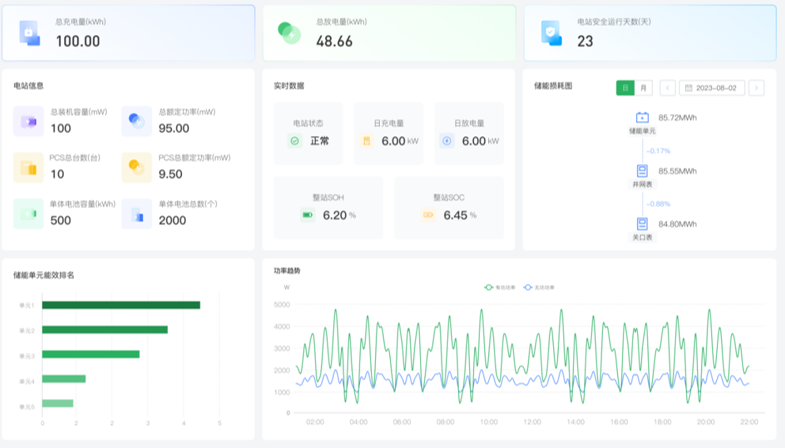Click the 100 installed capacity value
Image resolution: width=785 pixels, height=448 pixels.
click(61, 128)
